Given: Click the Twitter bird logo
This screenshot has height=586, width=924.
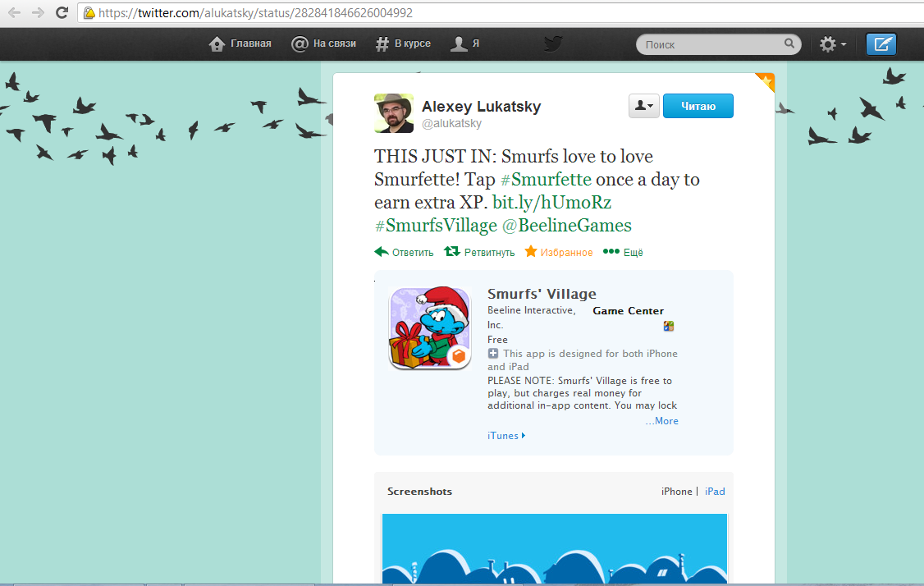Looking at the screenshot, I should 553,43.
